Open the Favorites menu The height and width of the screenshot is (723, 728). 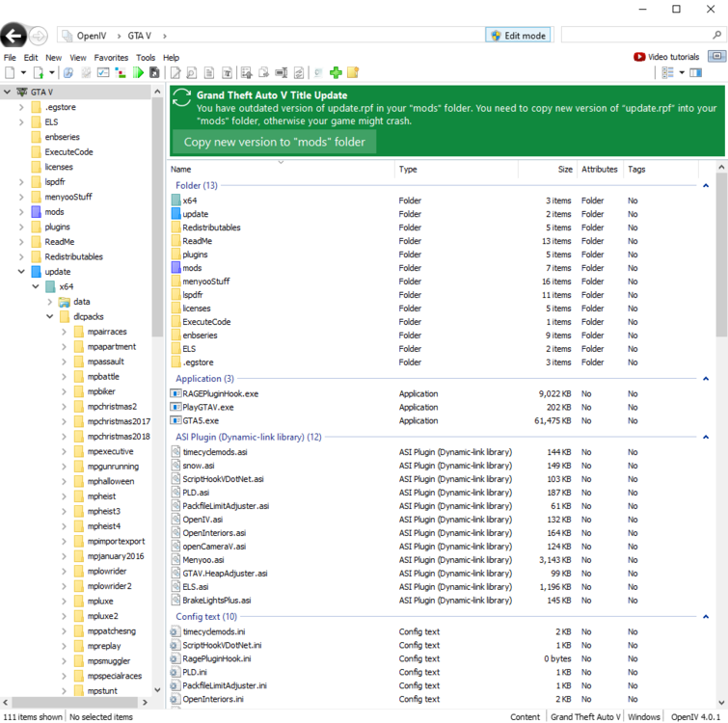[x=111, y=58]
